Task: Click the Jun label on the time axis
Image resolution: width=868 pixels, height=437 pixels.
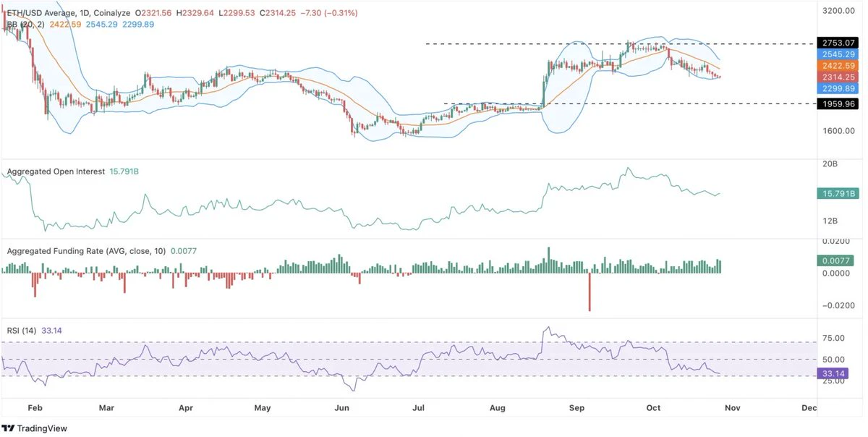Action: tap(342, 408)
